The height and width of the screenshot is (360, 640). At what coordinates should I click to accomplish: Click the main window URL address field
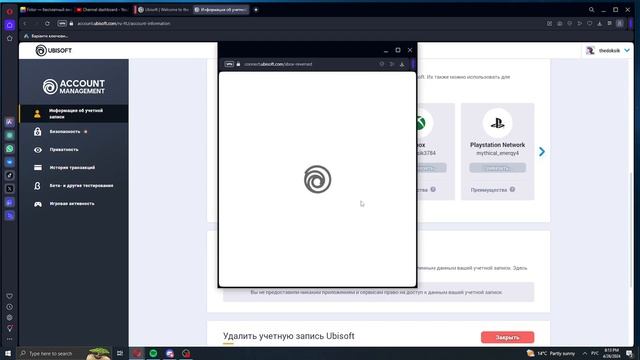click(x=124, y=24)
